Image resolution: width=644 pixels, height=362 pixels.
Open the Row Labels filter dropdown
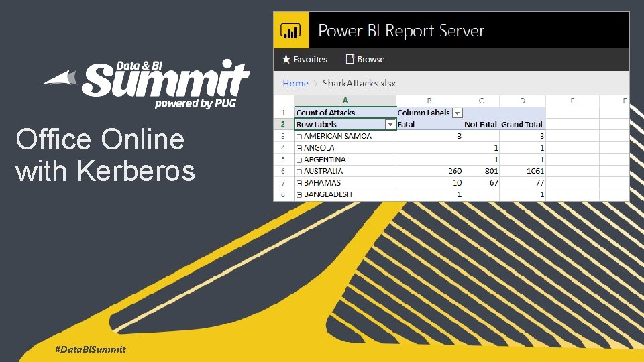pyautogui.click(x=390, y=125)
